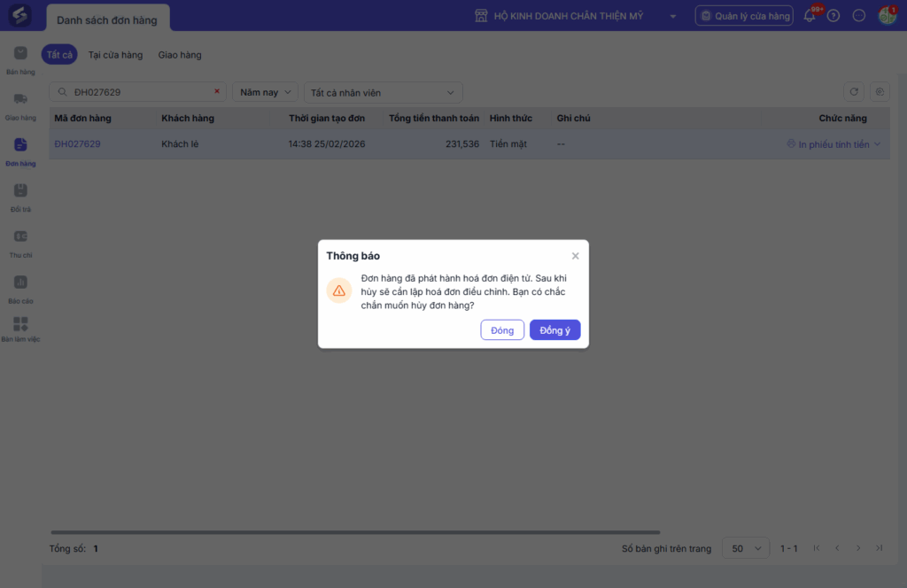Open Bàn làm việc grid icon

20,324
